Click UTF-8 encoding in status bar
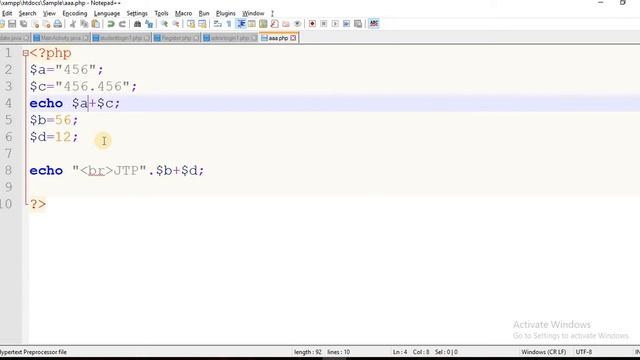The image size is (640, 360). click(x=584, y=352)
